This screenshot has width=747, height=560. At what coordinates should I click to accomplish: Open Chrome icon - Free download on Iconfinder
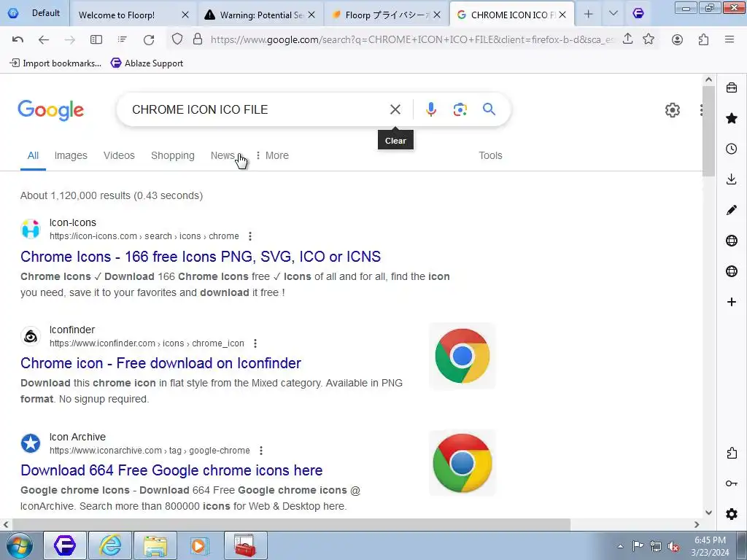160,363
